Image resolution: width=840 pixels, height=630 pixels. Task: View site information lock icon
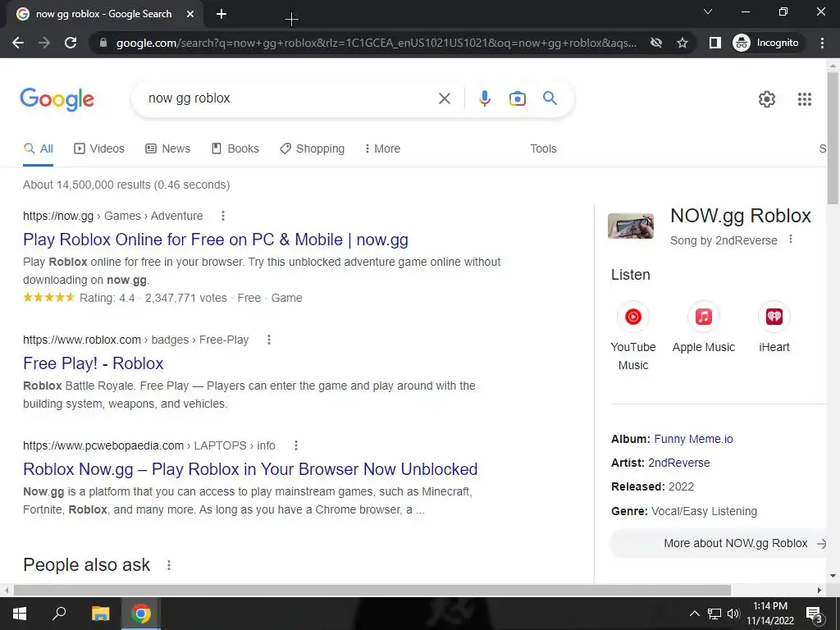[103, 43]
